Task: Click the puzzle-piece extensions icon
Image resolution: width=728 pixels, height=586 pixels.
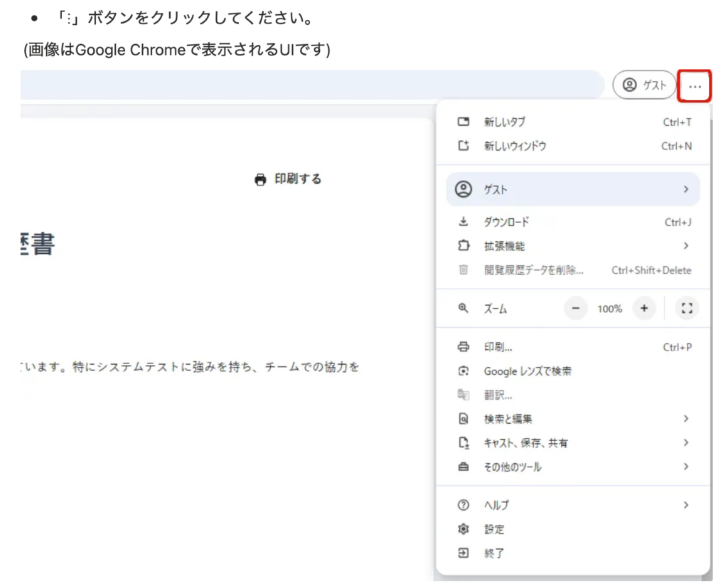Action: tap(464, 246)
